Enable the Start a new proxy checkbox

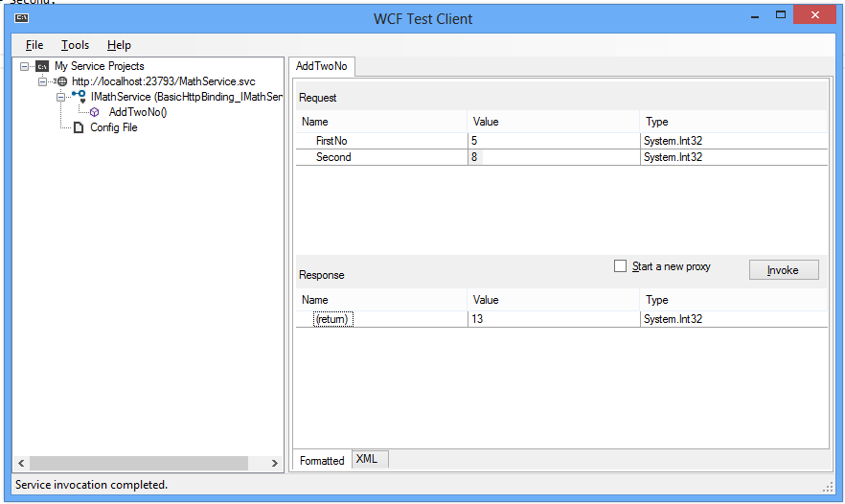click(620, 266)
